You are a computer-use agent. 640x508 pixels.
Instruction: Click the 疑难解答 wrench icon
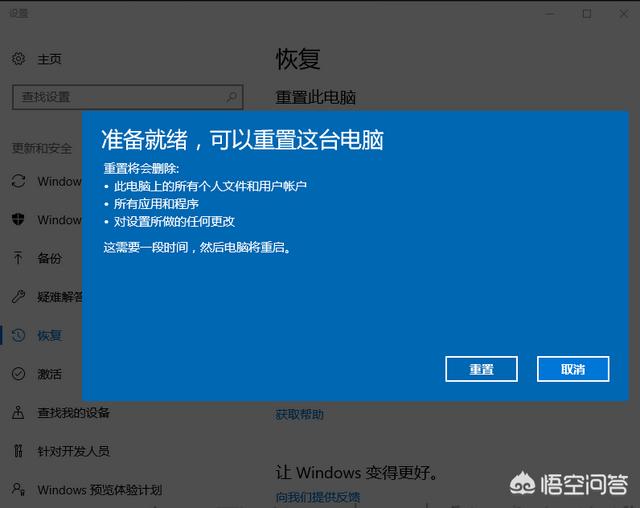(18, 297)
